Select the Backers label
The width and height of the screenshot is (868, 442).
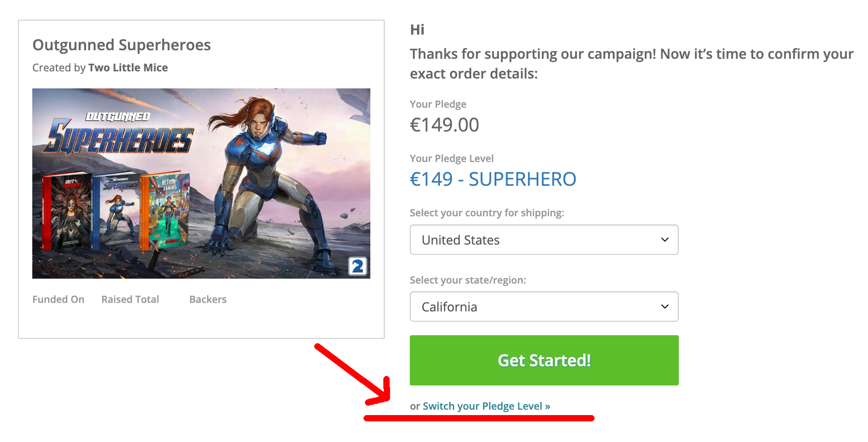208,299
